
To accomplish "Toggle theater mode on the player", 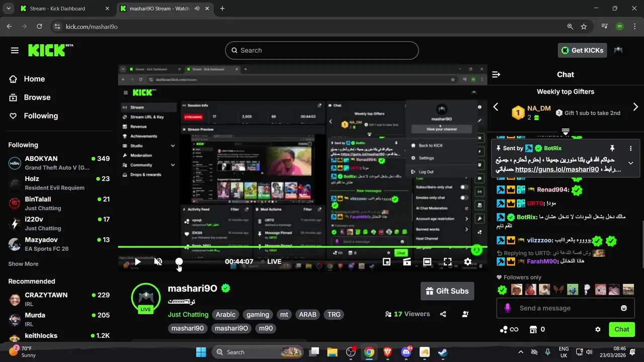I will coord(427,261).
